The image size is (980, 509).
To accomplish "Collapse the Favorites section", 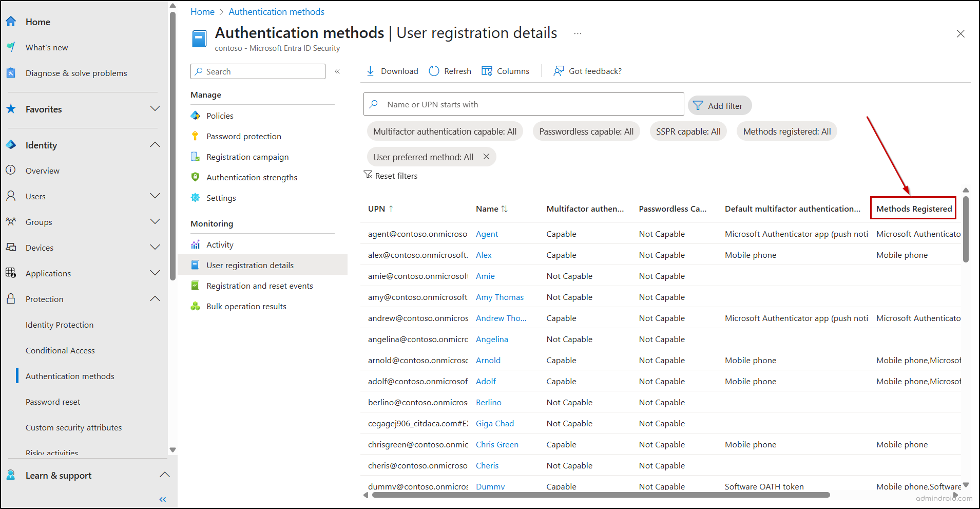I will (x=155, y=109).
